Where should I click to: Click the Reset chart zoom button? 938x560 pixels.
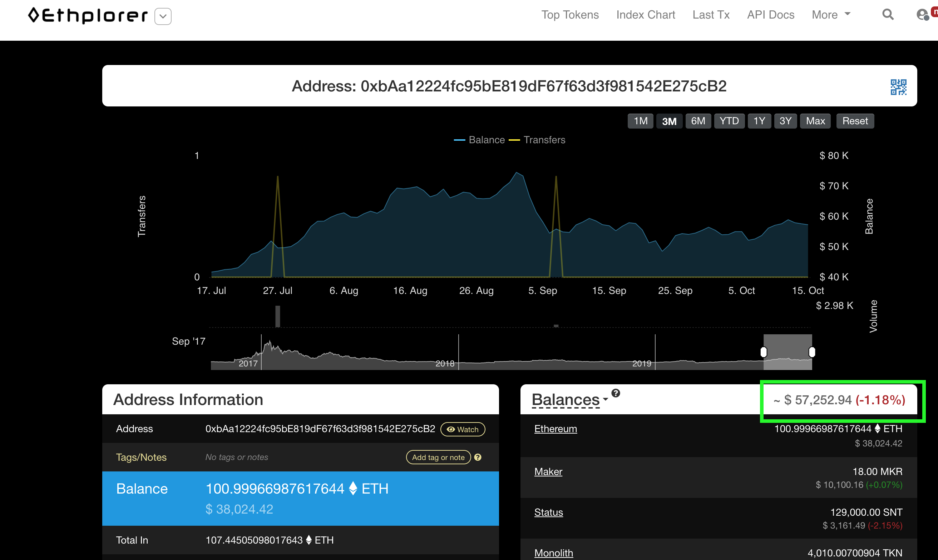tap(855, 121)
